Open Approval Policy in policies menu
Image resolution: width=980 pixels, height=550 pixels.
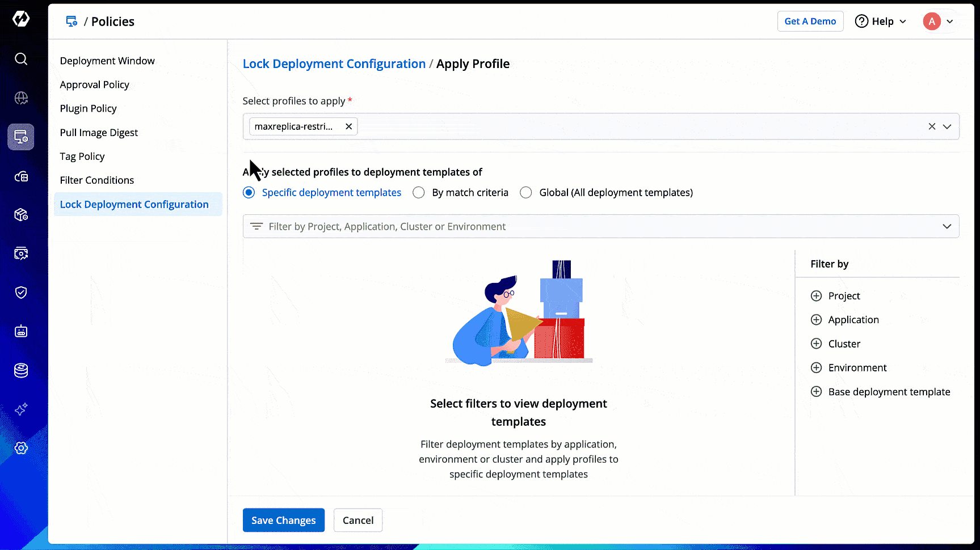(x=95, y=84)
